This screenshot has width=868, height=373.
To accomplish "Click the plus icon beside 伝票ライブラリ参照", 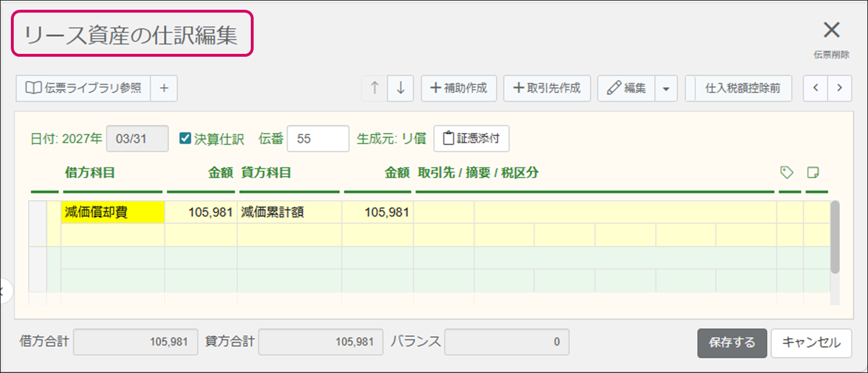I will click(x=164, y=88).
